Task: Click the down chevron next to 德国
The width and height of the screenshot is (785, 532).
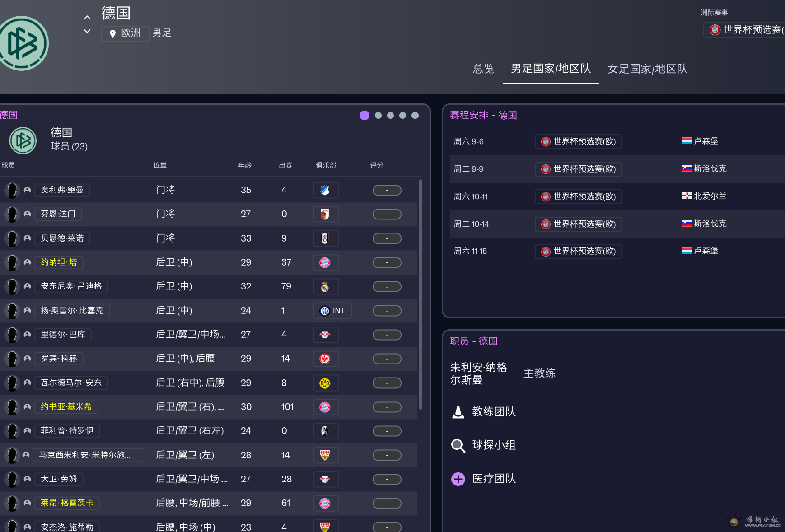Action: (x=87, y=31)
